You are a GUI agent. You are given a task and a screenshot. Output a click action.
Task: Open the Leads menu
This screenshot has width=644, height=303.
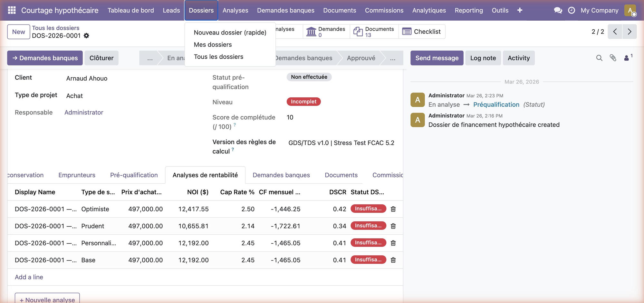click(x=171, y=10)
